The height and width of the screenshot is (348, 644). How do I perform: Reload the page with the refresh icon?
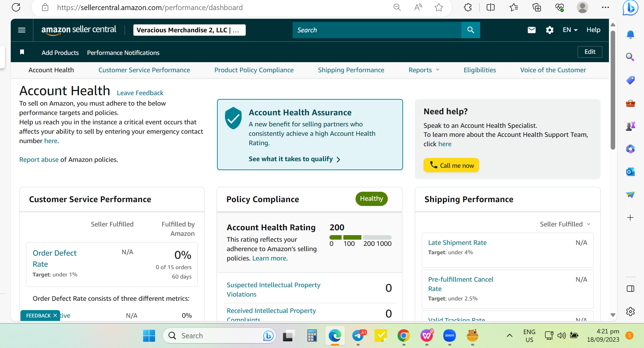16,7
